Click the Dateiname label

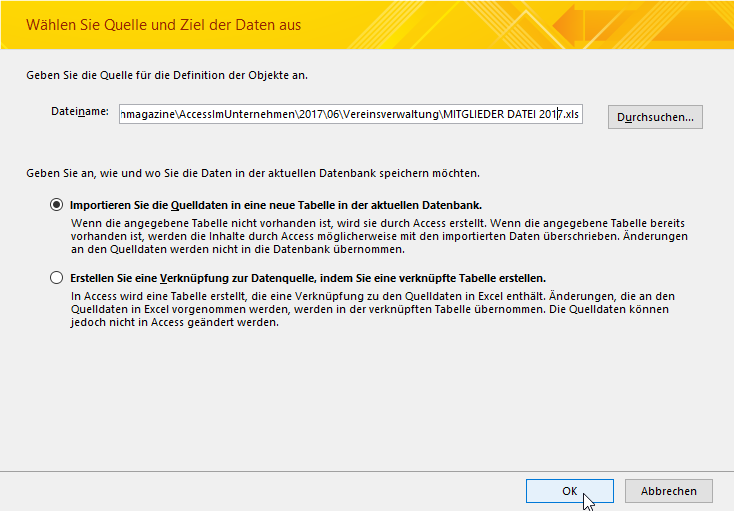(x=79, y=112)
